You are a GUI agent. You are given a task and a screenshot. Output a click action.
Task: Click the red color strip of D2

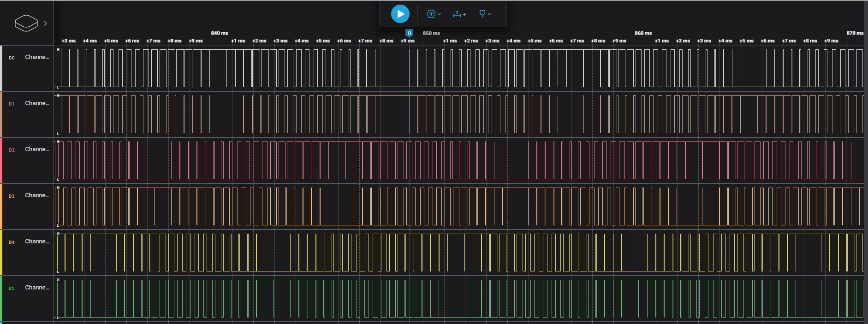coord(1,160)
